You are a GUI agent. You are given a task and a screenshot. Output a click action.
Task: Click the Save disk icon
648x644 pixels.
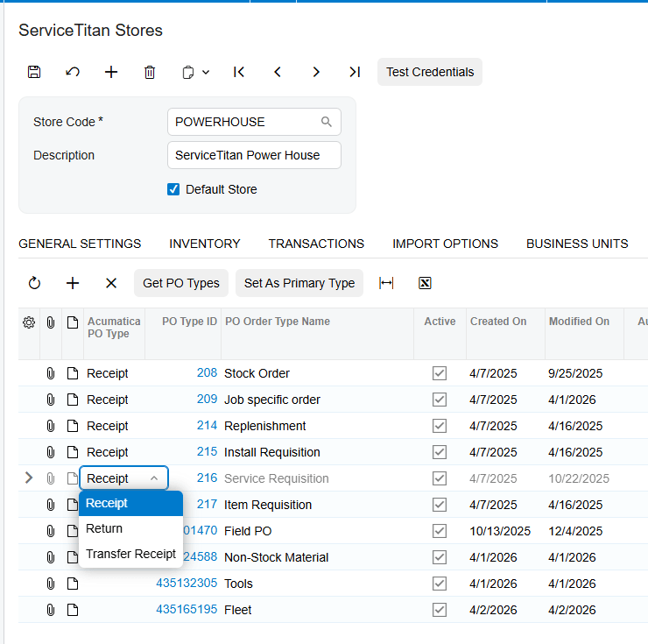coord(34,72)
